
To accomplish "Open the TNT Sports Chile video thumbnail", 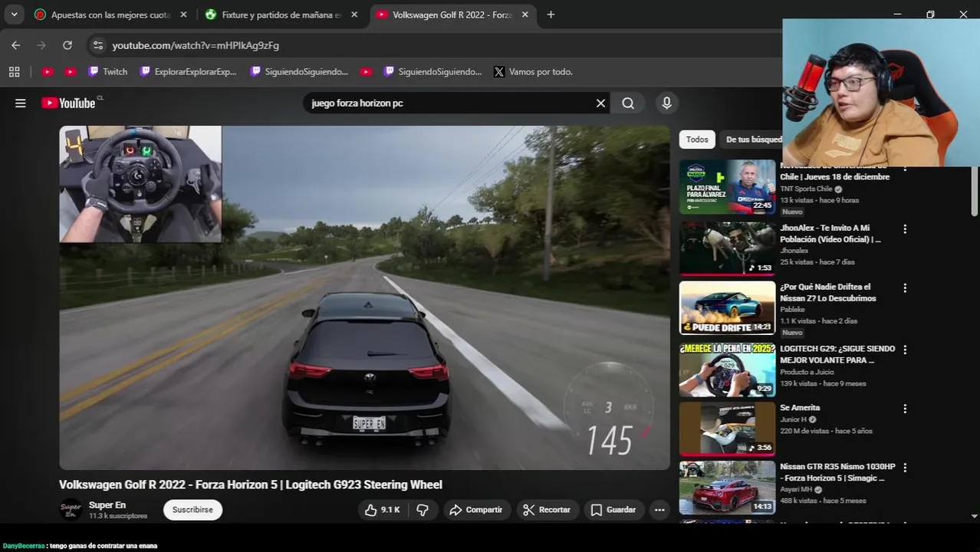I will tap(727, 187).
